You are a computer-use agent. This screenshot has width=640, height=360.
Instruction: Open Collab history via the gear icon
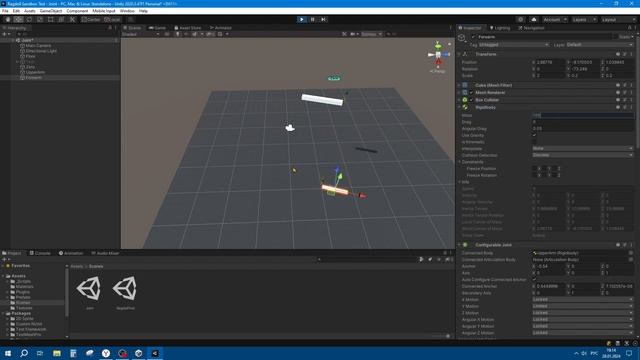520,19
